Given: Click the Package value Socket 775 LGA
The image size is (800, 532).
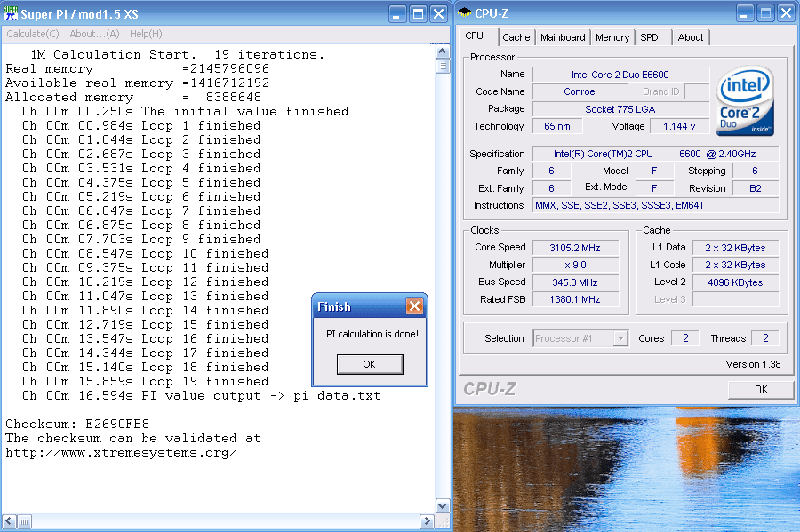Looking at the screenshot, I should click(x=620, y=109).
